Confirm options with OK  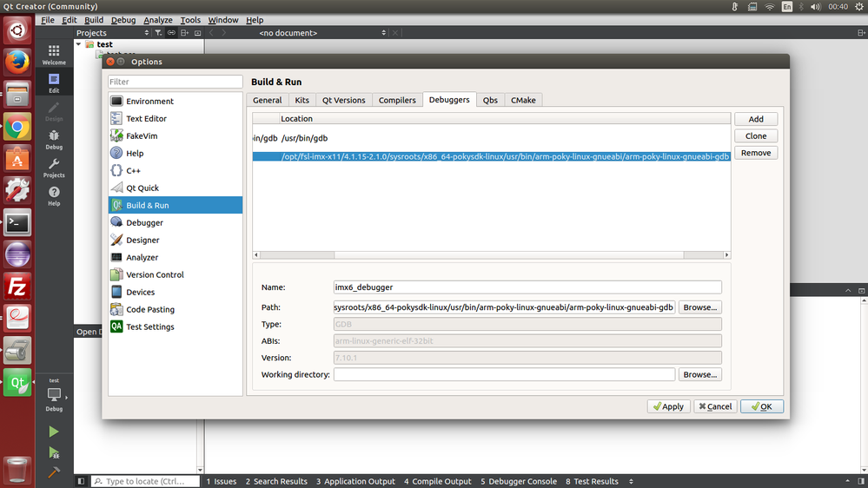coord(762,406)
